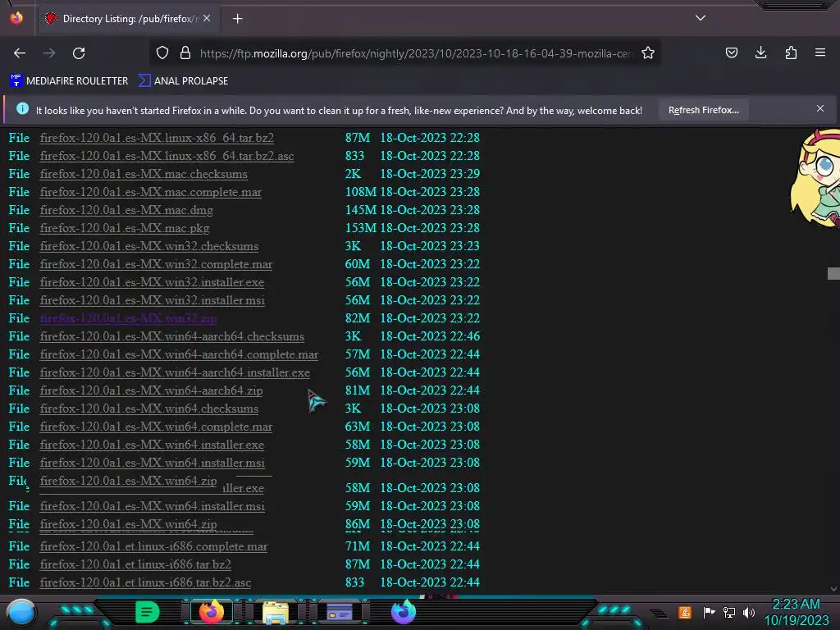This screenshot has width=840, height=630.
Task: Open the window app icon in taskbar
Action: click(x=340, y=612)
